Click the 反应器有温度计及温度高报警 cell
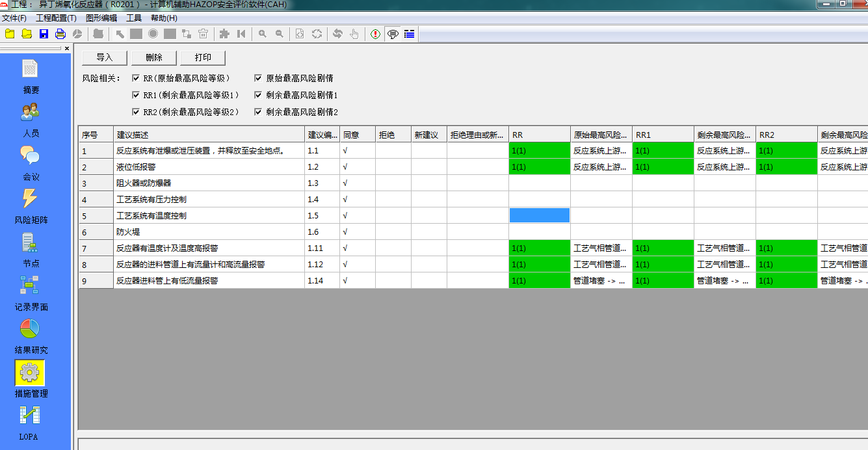 [209, 248]
